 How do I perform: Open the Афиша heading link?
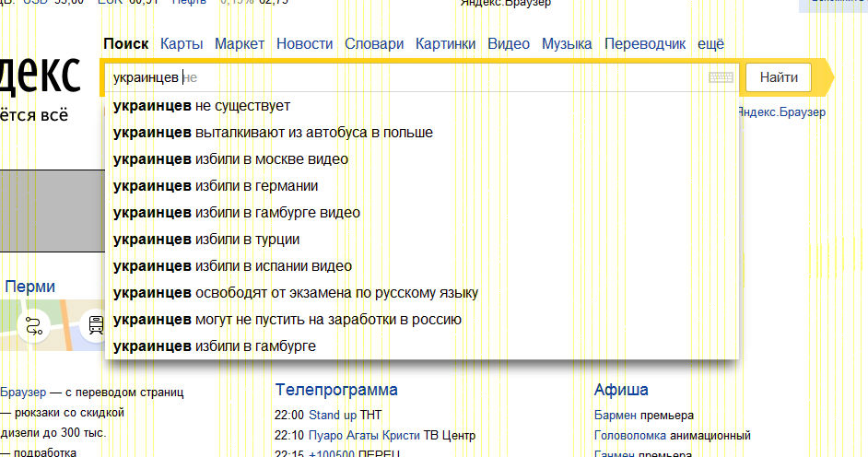pyautogui.click(x=620, y=390)
